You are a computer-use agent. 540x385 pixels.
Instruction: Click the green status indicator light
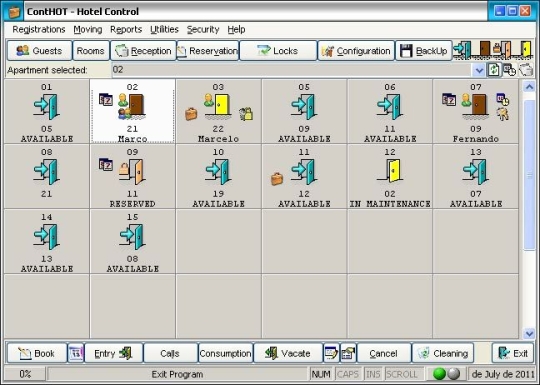(439, 374)
